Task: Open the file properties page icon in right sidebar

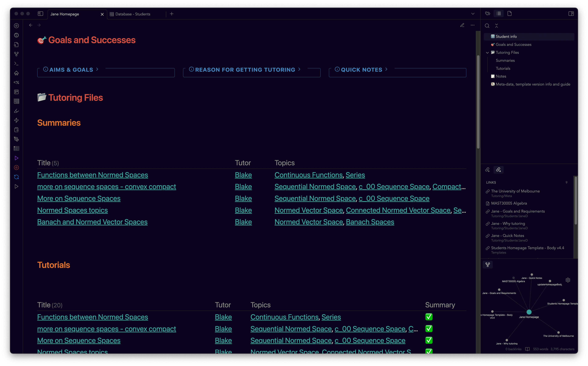Action: (x=509, y=14)
